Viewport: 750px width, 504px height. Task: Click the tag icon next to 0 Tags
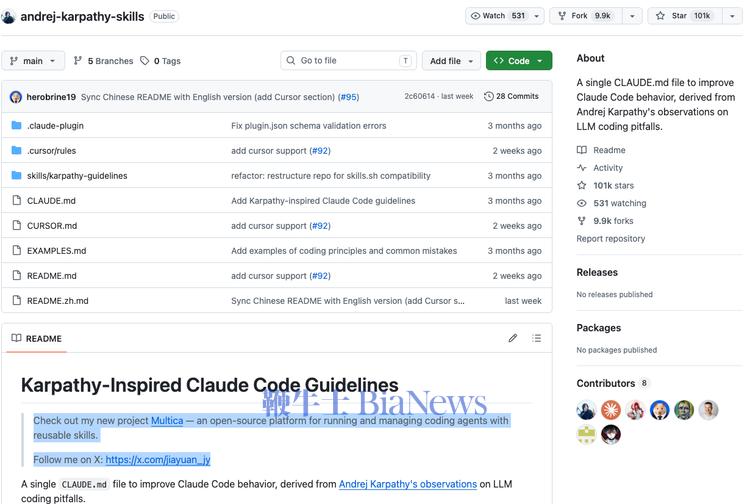click(x=144, y=61)
